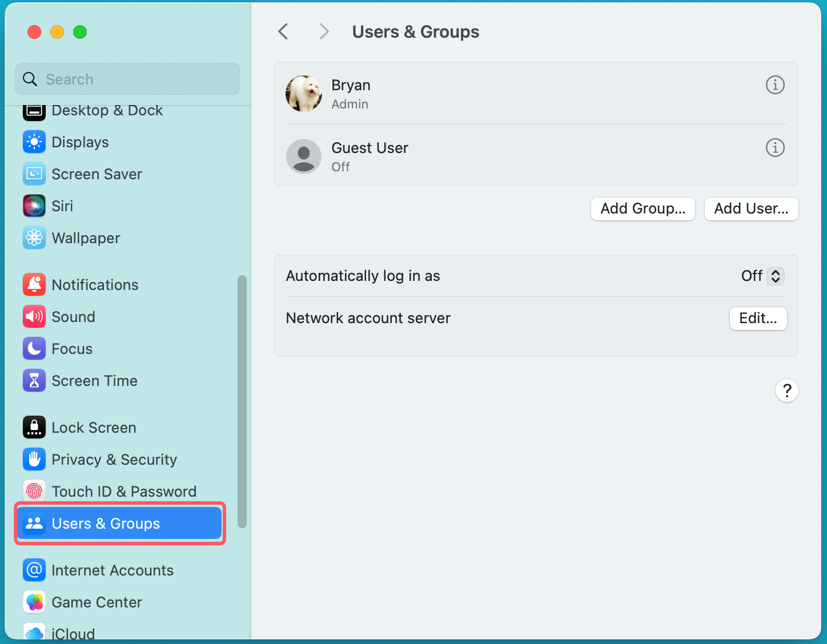Show info for Bryan's account

774,85
